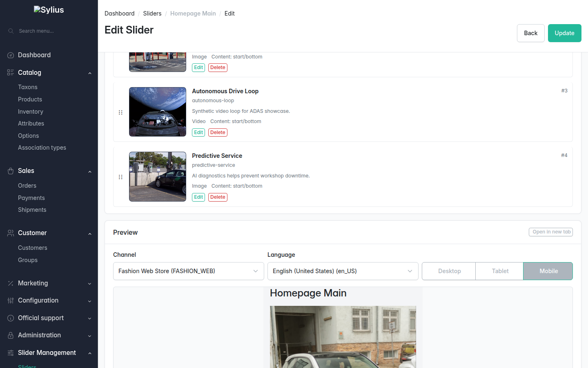Click the Administration lock icon
Image resolution: width=588 pixels, height=368 pixels.
(11, 335)
